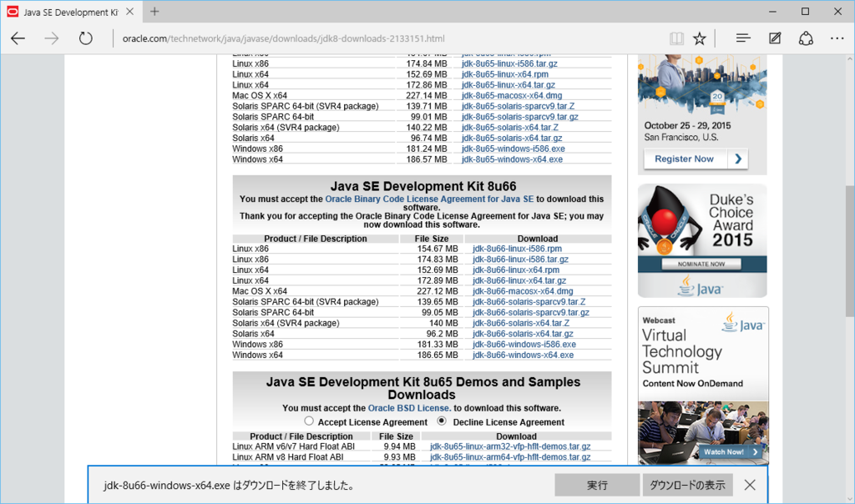Image resolution: width=855 pixels, height=504 pixels.
Task: Click the 186.65 MB file size cell
Action: (x=438, y=355)
